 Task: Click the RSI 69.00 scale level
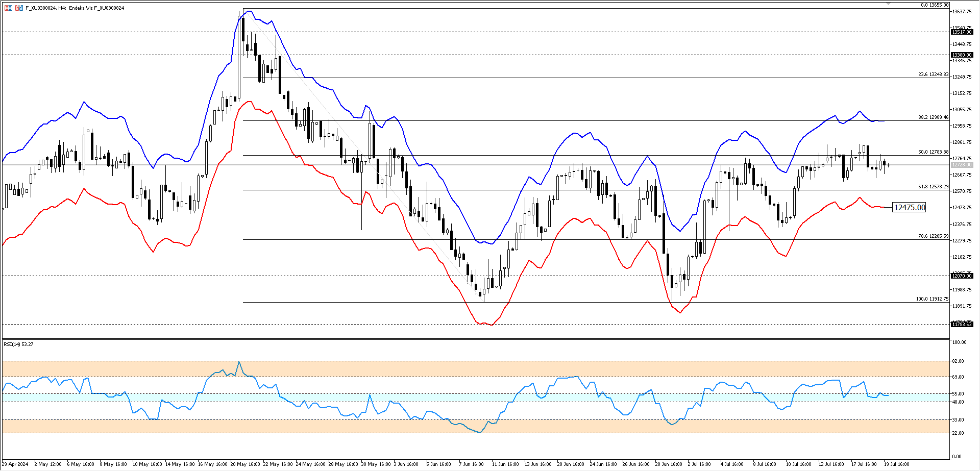click(958, 377)
